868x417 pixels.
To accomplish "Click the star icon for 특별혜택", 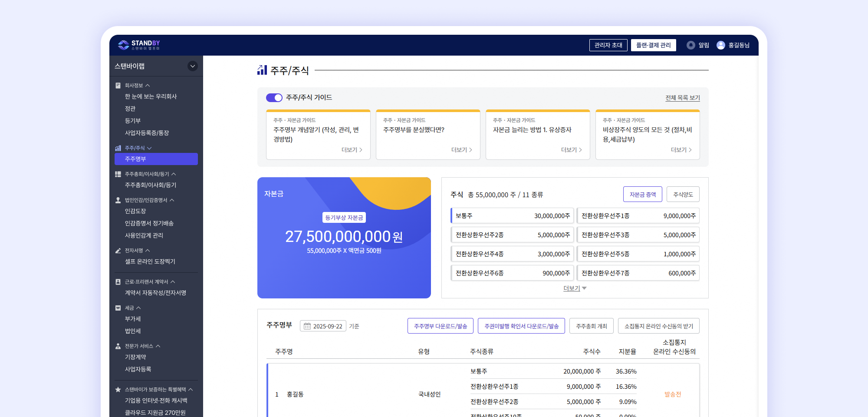I will [118, 390].
